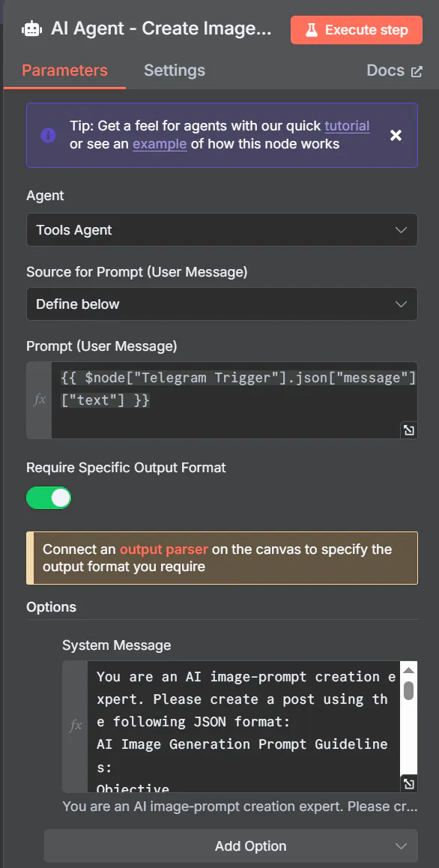Switch to the Settings tab
Viewport: 439px width, 868px height.
[x=175, y=71]
